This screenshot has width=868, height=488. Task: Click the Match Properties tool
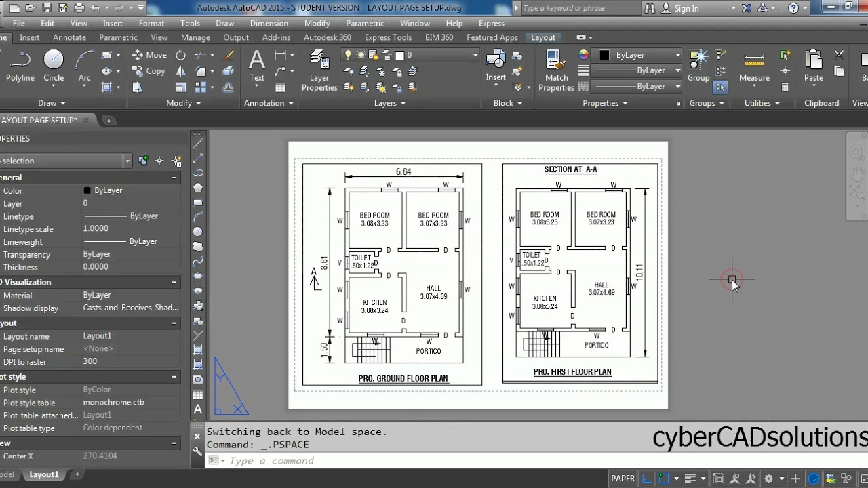[556, 70]
